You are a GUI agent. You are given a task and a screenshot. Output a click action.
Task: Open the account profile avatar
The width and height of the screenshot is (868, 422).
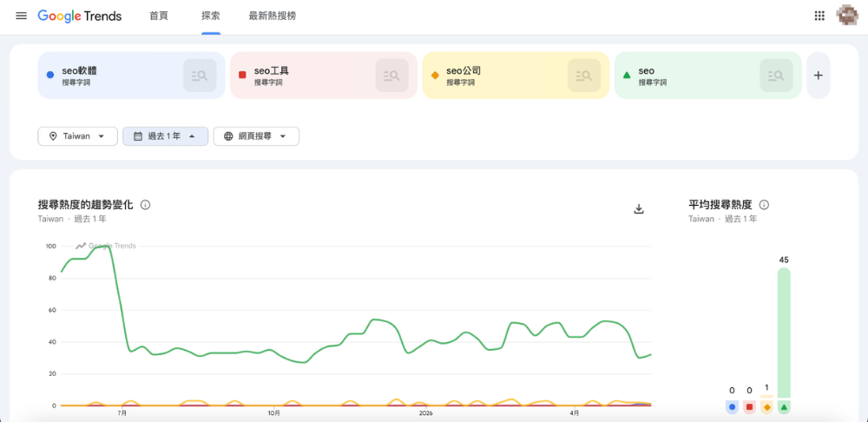tap(847, 16)
